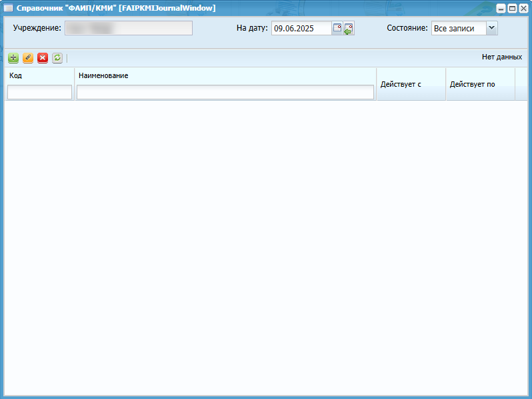Click the window icon in title bar
532x399 pixels.
coord(9,8)
